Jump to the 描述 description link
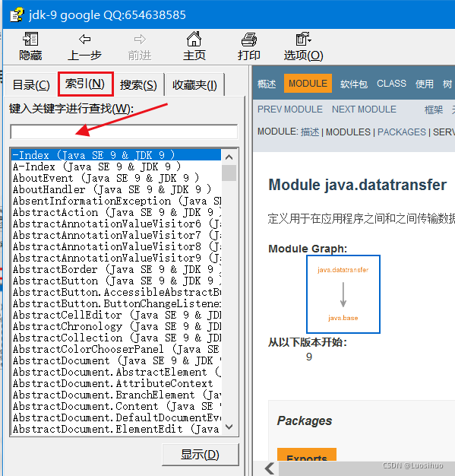Screen dimensions: 455x476 pyautogui.click(x=310, y=132)
